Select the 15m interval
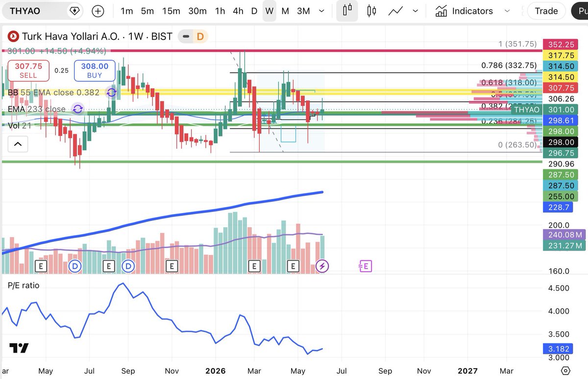Screen dimensions: 588x379 [171, 11]
